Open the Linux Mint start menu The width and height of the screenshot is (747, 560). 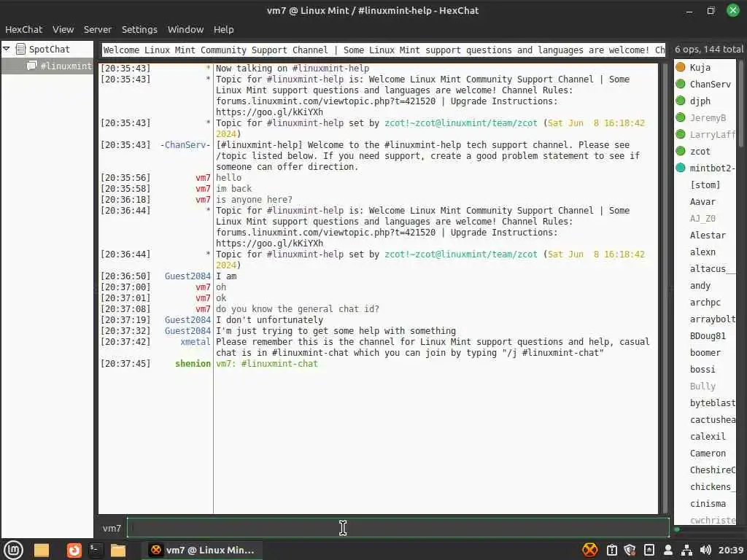click(13, 550)
